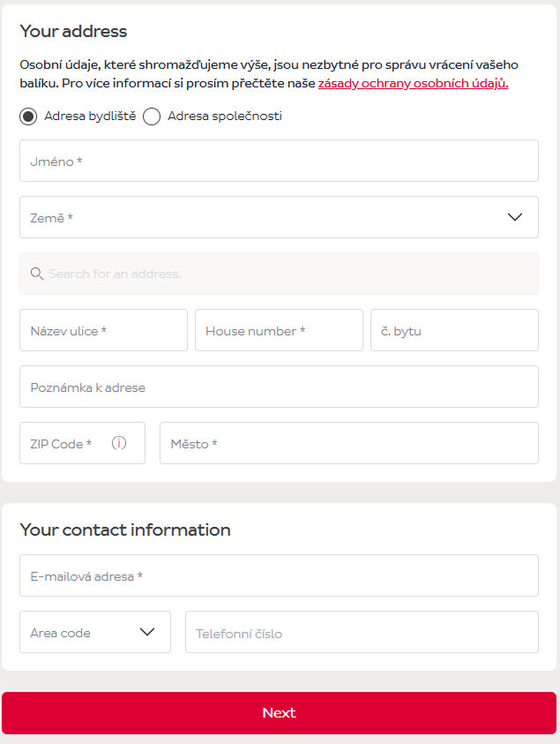
Task: Click the ZIP Code info icon
Action: pyautogui.click(x=119, y=443)
